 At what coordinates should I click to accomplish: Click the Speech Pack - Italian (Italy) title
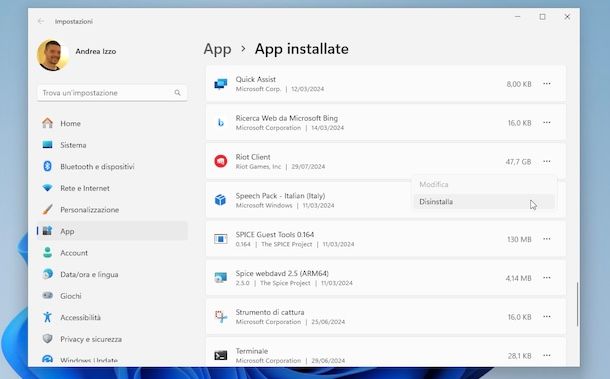(280, 196)
